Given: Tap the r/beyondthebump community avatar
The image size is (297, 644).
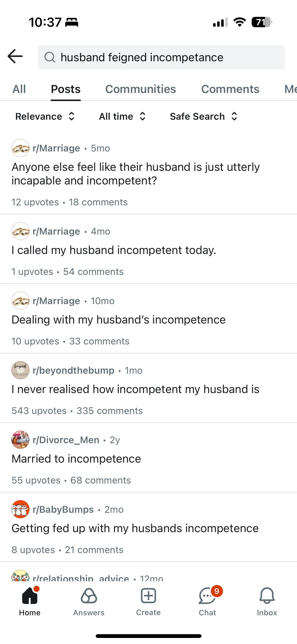Looking at the screenshot, I should coord(20,370).
